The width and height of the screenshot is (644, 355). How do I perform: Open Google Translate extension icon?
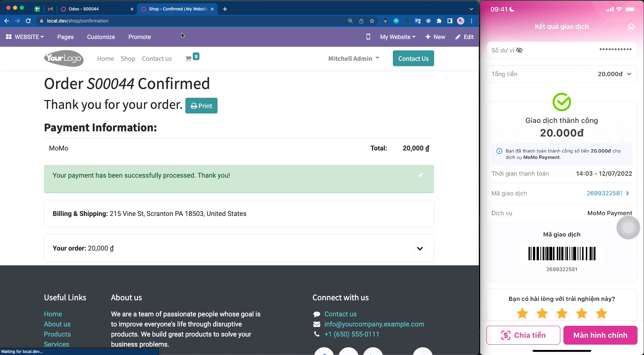pos(418,21)
